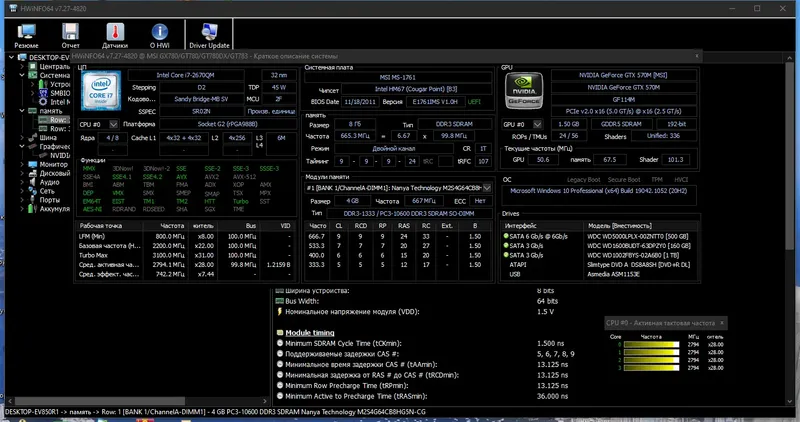Open the Резюме summary toolbar icon
Screen dimensions: 800x422
[x=27, y=36]
